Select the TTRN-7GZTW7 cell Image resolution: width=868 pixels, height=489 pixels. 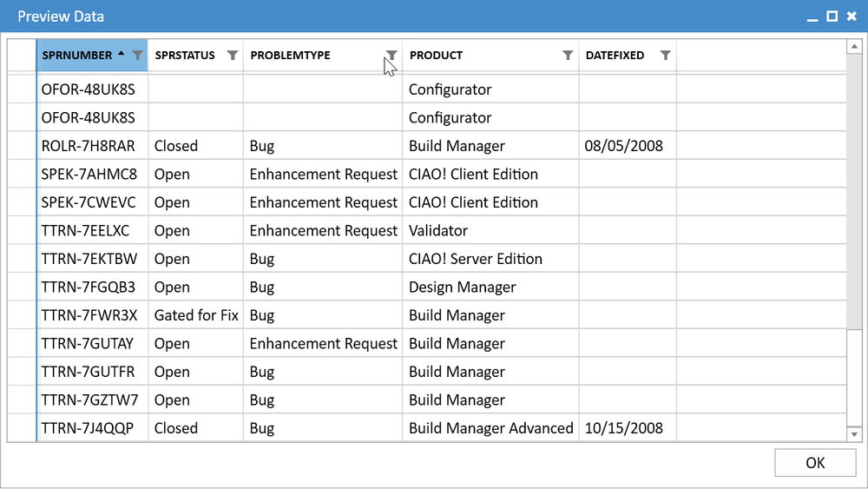tap(93, 400)
